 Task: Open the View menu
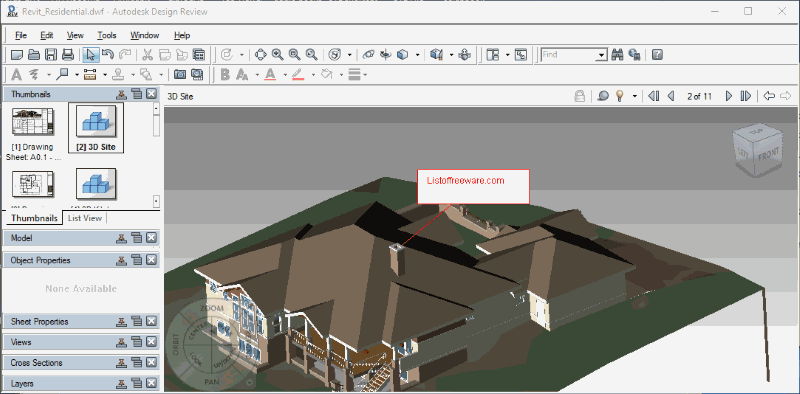pyautogui.click(x=75, y=35)
